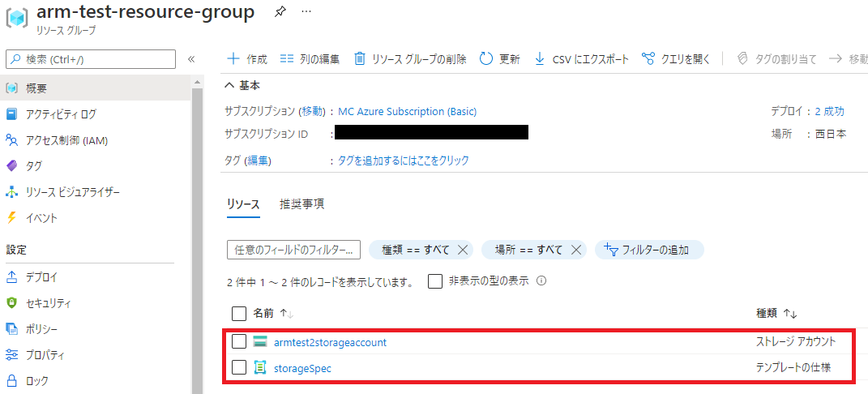Click the ロック padlock icon

point(12,380)
